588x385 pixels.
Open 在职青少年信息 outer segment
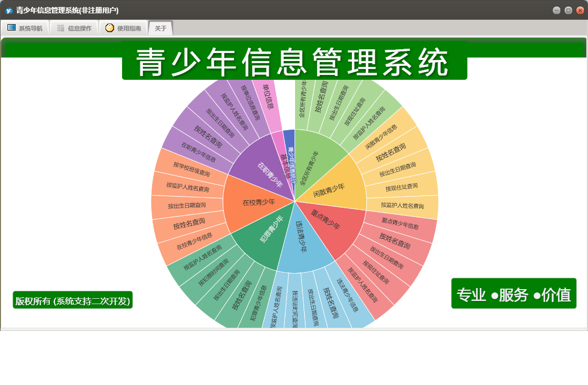pyautogui.click(x=199, y=152)
